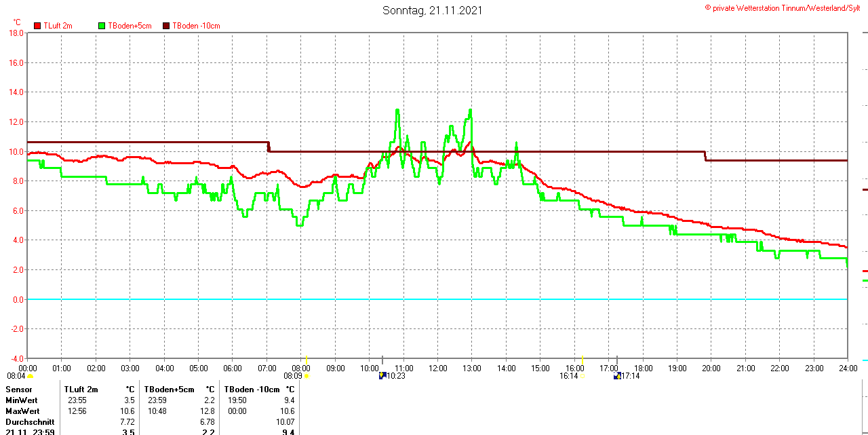Click the Sensor column header in table
The height and width of the screenshot is (435, 868).
[x=19, y=390]
